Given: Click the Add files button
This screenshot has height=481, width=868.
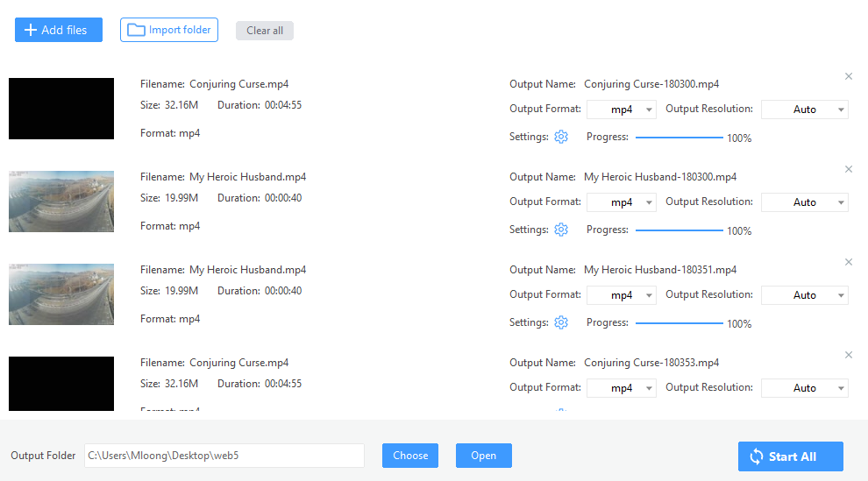Looking at the screenshot, I should click(59, 30).
